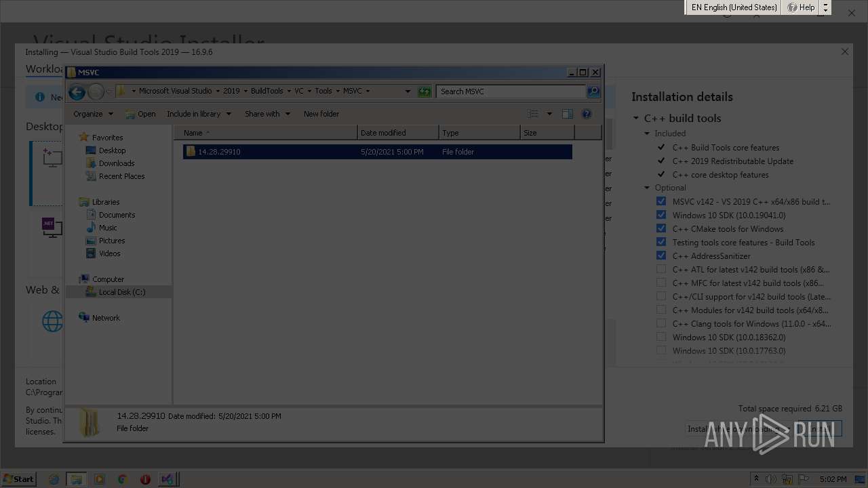868x488 pixels.
Task: Collapse the Included components group
Action: [x=647, y=134]
